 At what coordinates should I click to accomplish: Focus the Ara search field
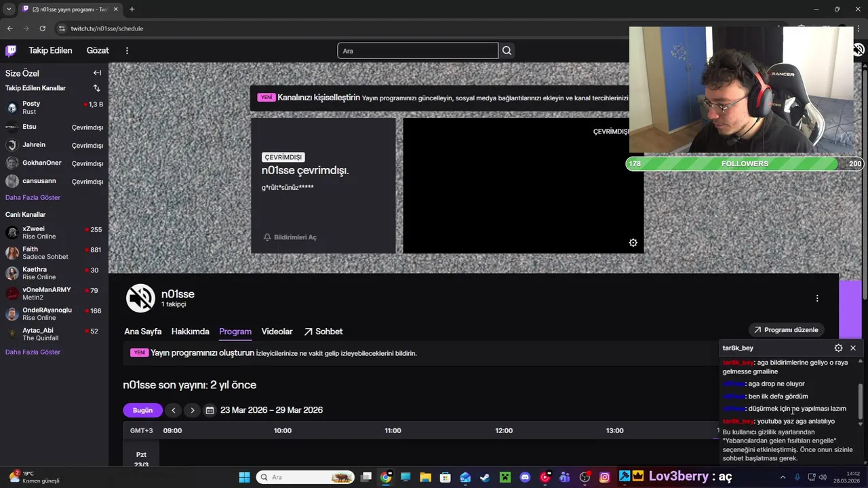pos(418,51)
